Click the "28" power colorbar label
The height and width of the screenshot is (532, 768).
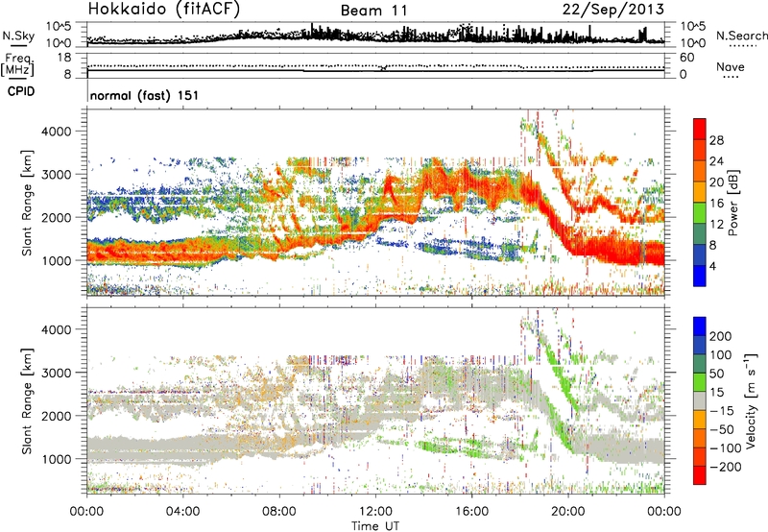(716, 140)
